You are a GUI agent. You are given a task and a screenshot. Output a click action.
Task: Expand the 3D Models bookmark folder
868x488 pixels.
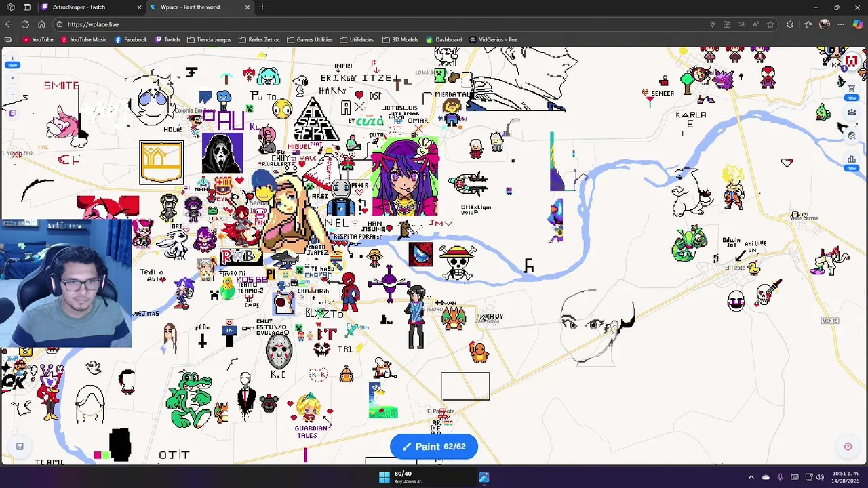tap(401, 39)
